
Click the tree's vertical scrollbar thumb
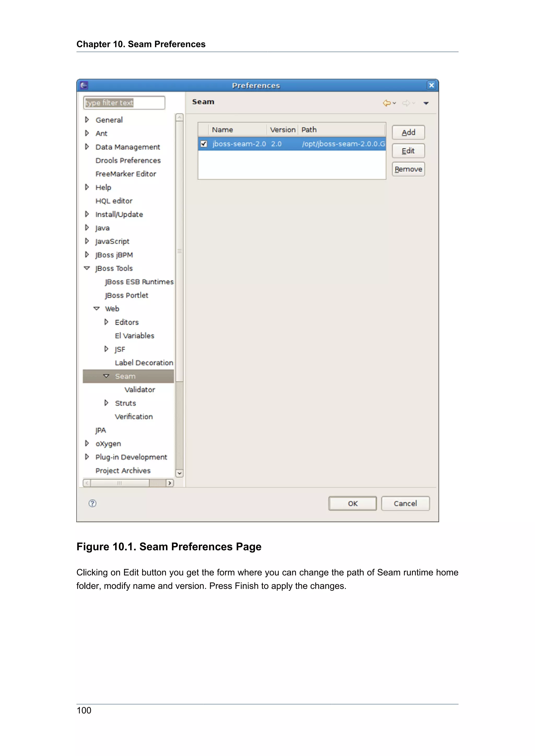tap(179, 252)
